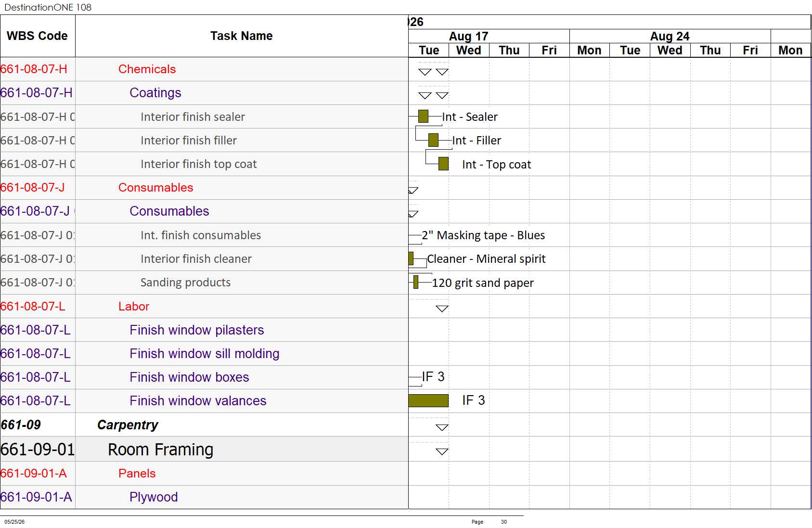Click the 120 grit sand paper bar

(416, 282)
